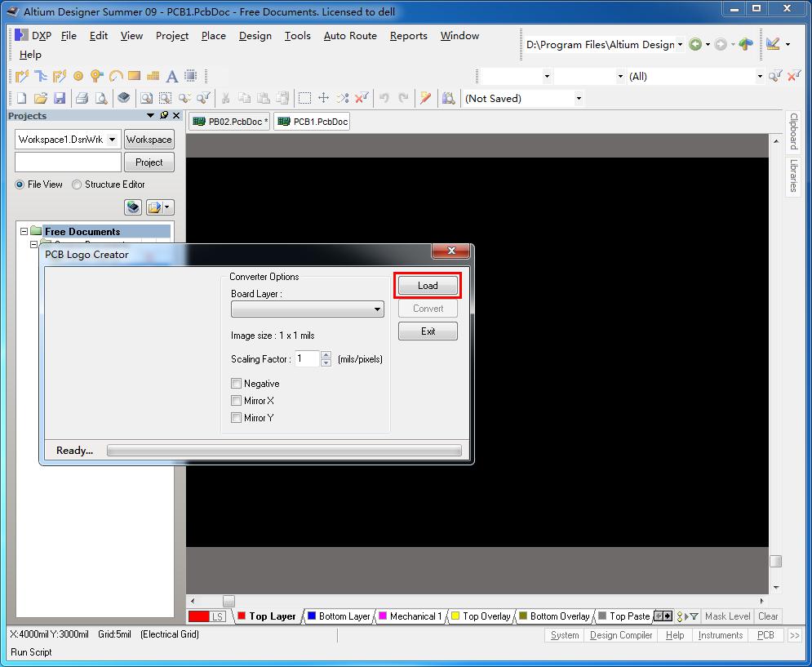Screen dimensions: 812x667
Task: Enable the Mirror Y checkbox
Action: pos(236,418)
